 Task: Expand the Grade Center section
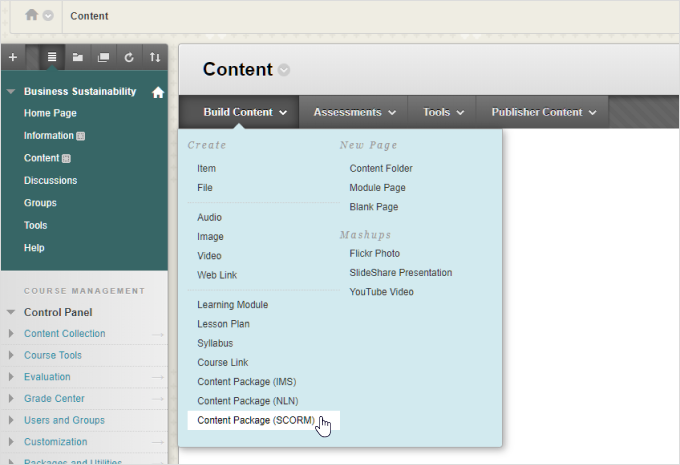click(x=11, y=399)
